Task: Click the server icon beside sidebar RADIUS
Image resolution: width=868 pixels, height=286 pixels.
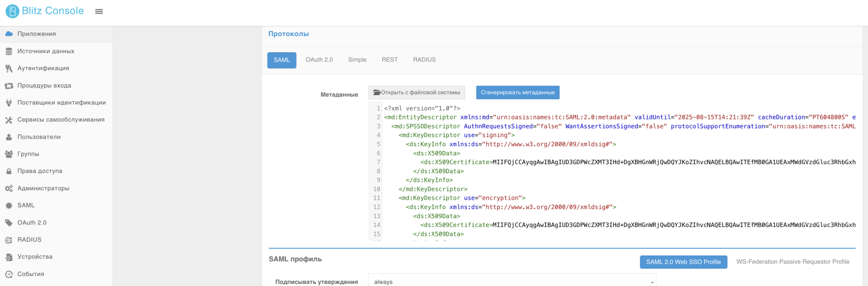Action: pos(9,240)
